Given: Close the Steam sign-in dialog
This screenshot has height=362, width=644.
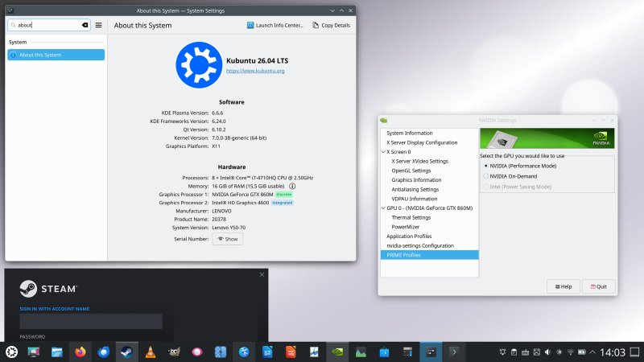Looking at the screenshot, I should (x=262, y=274).
